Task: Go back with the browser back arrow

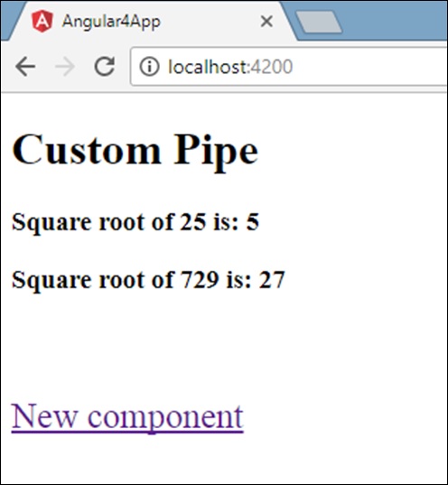Action: [x=25, y=67]
